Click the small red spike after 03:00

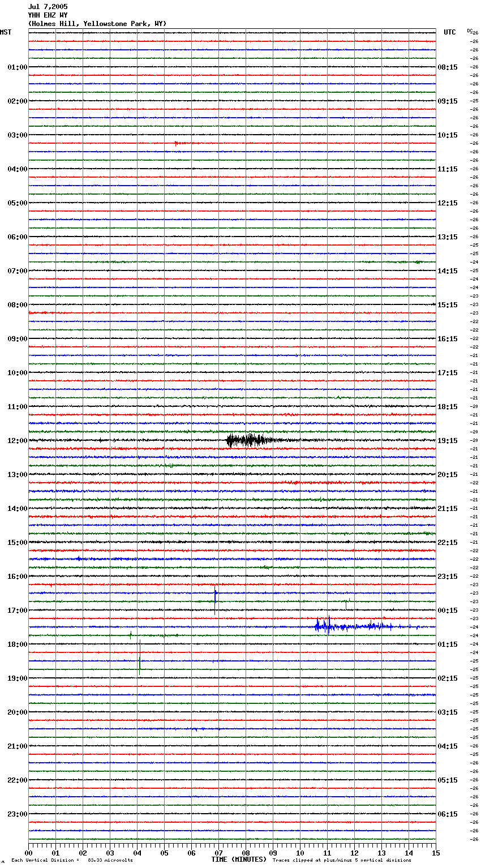177,143
